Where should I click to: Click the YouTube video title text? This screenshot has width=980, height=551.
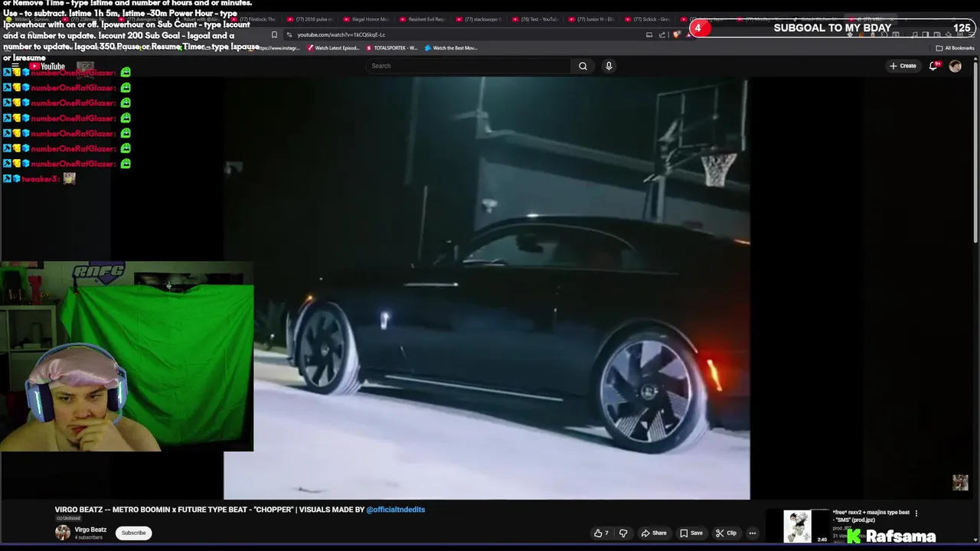[240, 510]
